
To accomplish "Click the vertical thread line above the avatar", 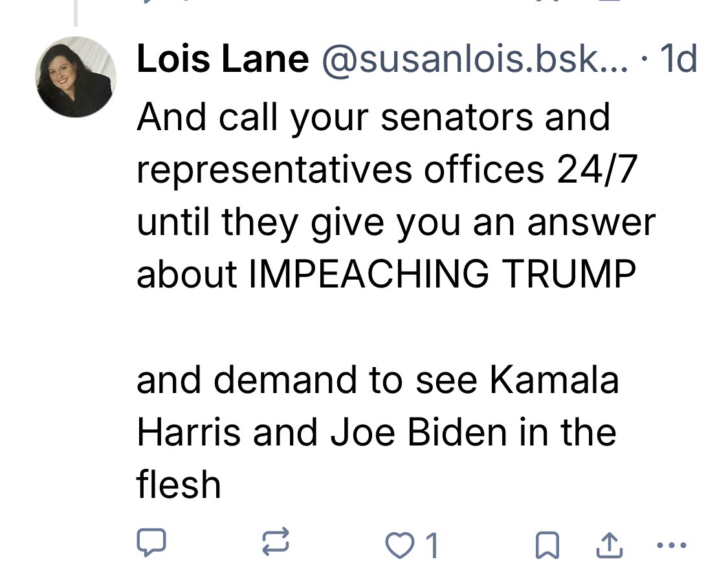I will (76, 13).
